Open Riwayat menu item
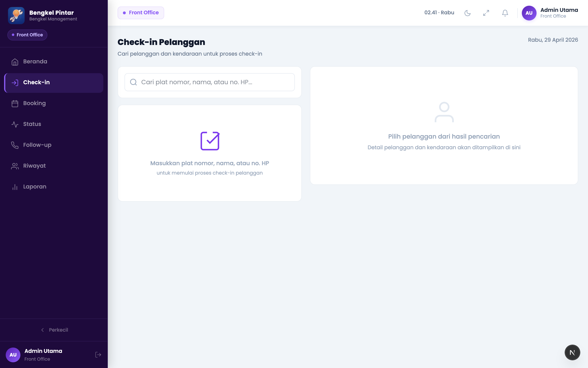Image resolution: width=588 pixels, height=368 pixels. coord(54,166)
